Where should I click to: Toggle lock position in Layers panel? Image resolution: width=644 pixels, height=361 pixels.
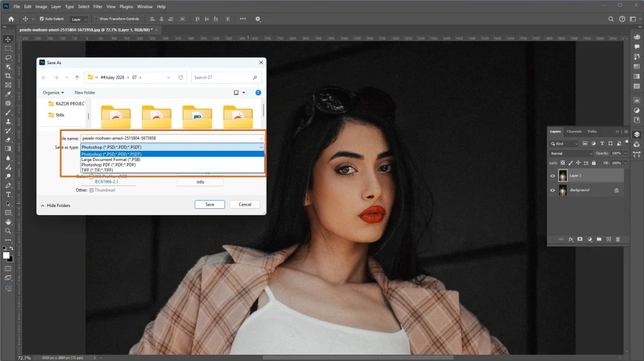578,163
